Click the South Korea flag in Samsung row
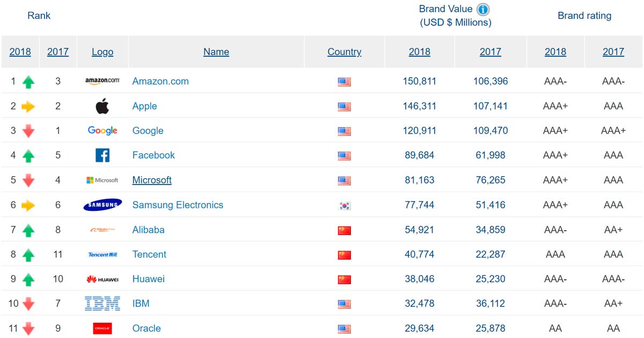 345,205
